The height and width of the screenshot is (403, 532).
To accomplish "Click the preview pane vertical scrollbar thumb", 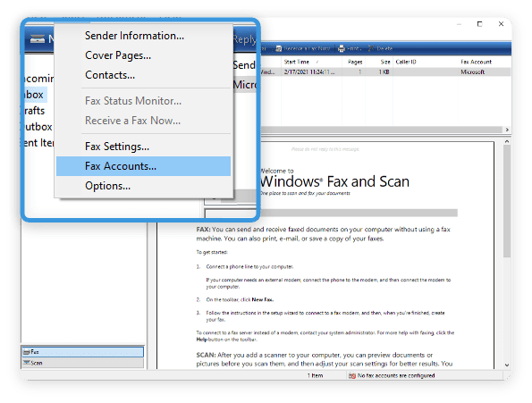I will (x=507, y=201).
